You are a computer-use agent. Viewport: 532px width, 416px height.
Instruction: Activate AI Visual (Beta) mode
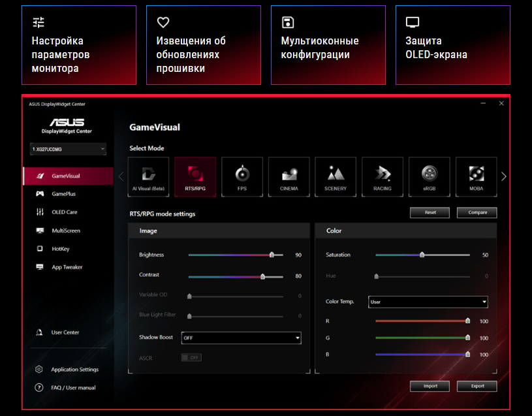point(148,176)
